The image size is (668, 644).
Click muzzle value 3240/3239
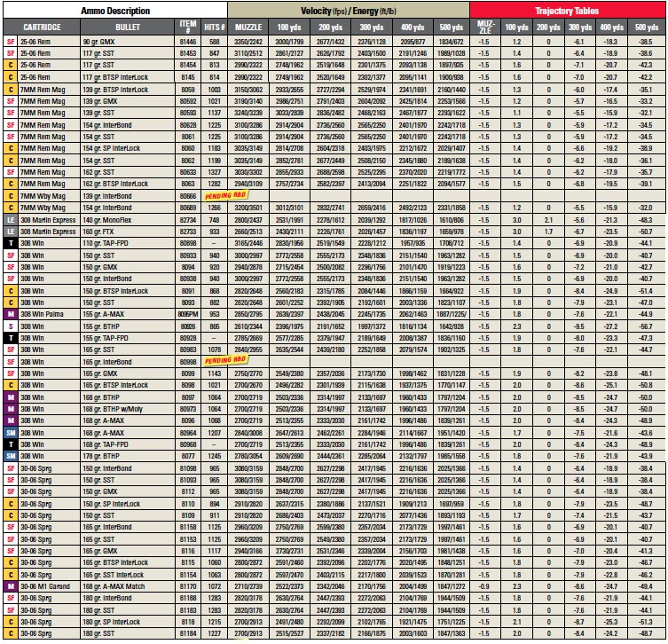[248, 113]
